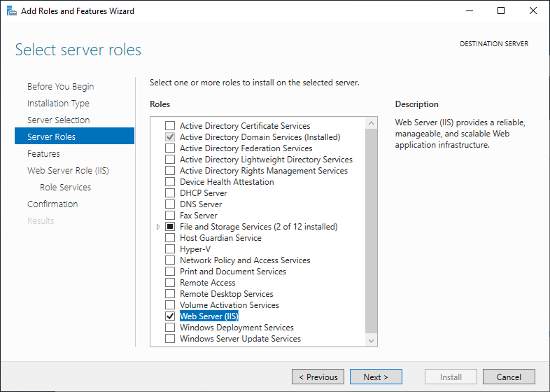Jump to the Confirmation step
Screen dimensions: 550x392
point(52,204)
